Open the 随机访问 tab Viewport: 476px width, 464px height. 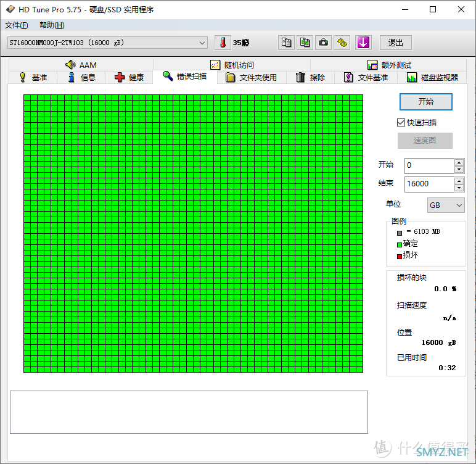tap(232, 65)
